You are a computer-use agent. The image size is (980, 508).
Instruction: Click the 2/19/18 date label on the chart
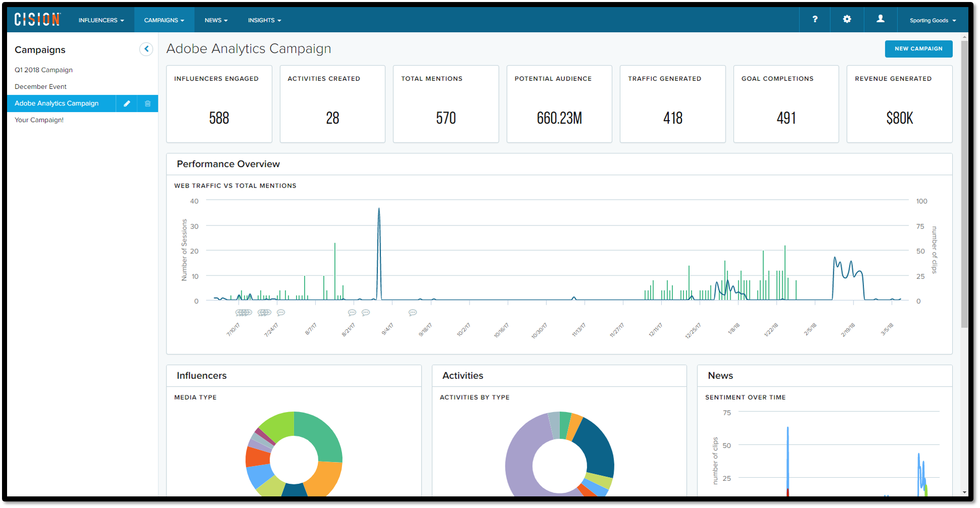pos(848,330)
